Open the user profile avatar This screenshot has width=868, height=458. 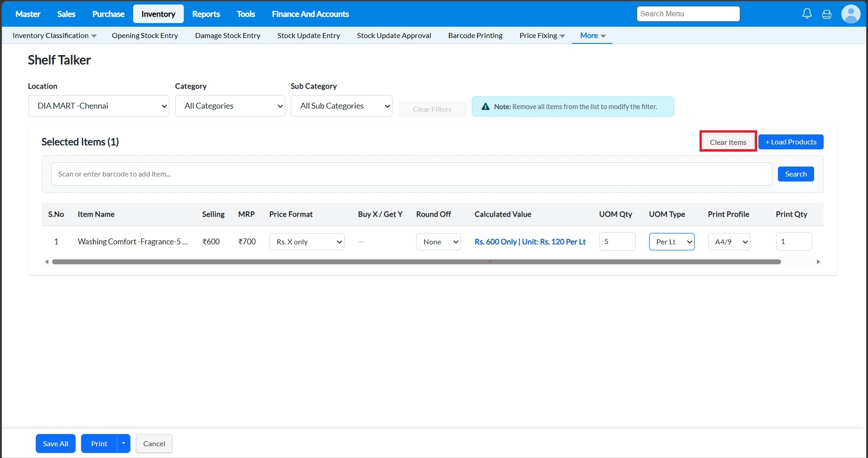click(x=850, y=14)
